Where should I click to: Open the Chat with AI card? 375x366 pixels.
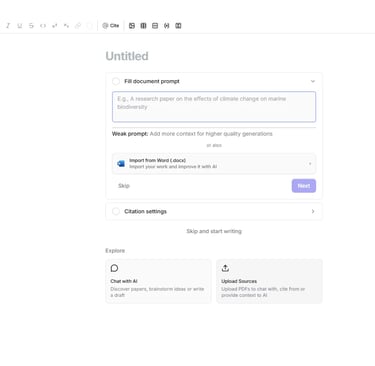coord(158,281)
